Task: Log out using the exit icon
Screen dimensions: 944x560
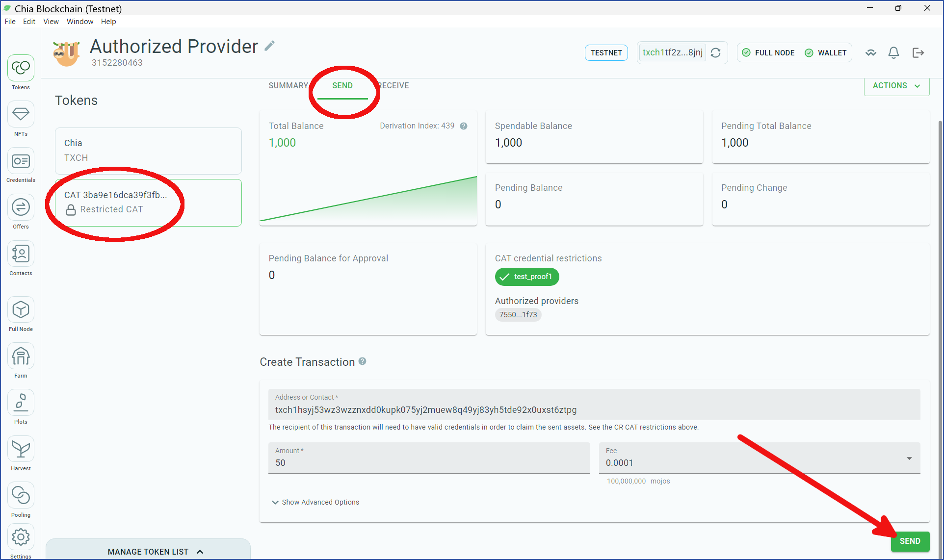Action: tap(918, 52)
